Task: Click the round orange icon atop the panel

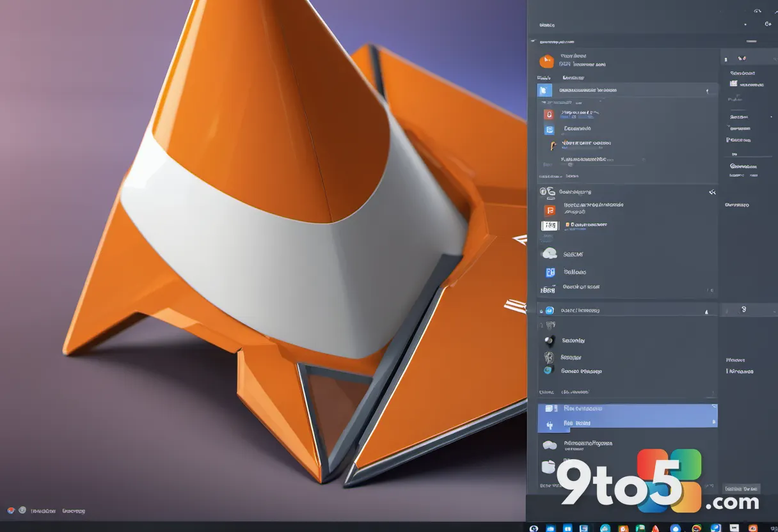Action: pos(546,61)
